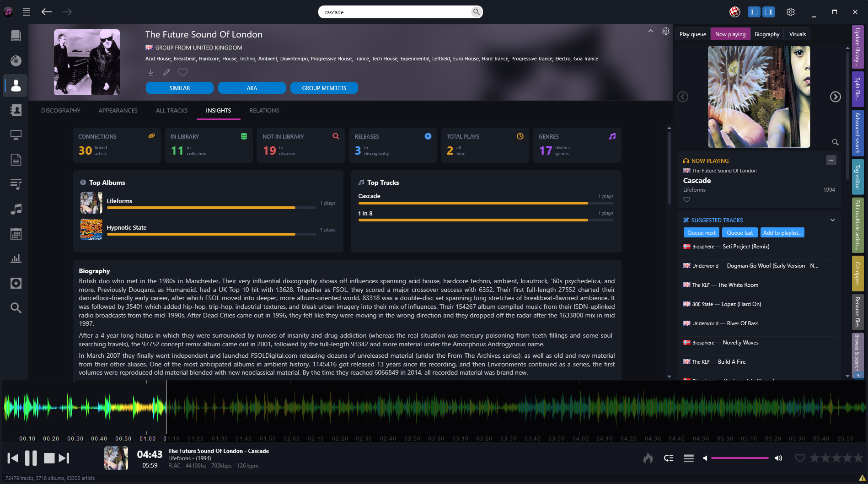This screenshot has width=868, height=484.
Task: Open the contact card icon in the sidebar
Action: point(16,110)
